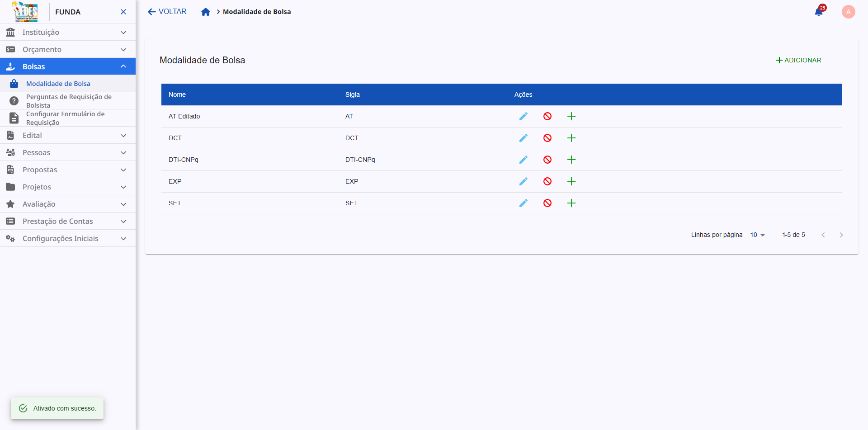Go to home via house icon
868x430 pixels.
206,12
